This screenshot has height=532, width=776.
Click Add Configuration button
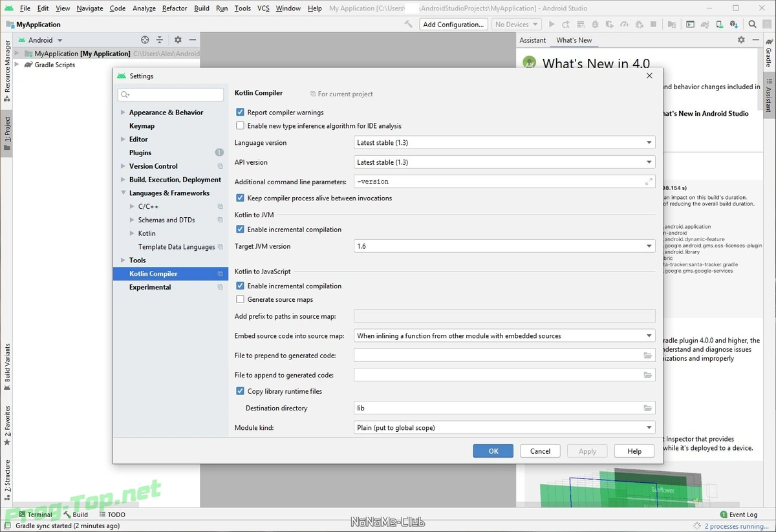pyautogui.click(x=453, y=24)
